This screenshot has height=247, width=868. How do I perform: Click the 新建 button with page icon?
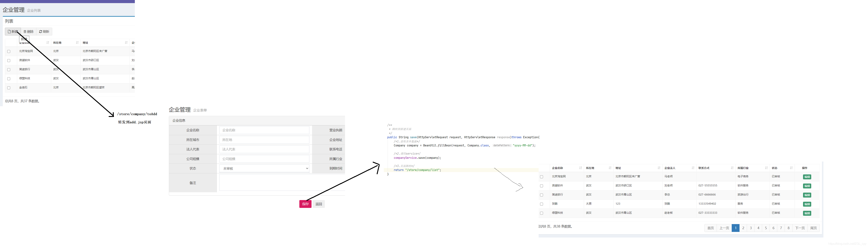pyautogui.click(x=13, y=32)
